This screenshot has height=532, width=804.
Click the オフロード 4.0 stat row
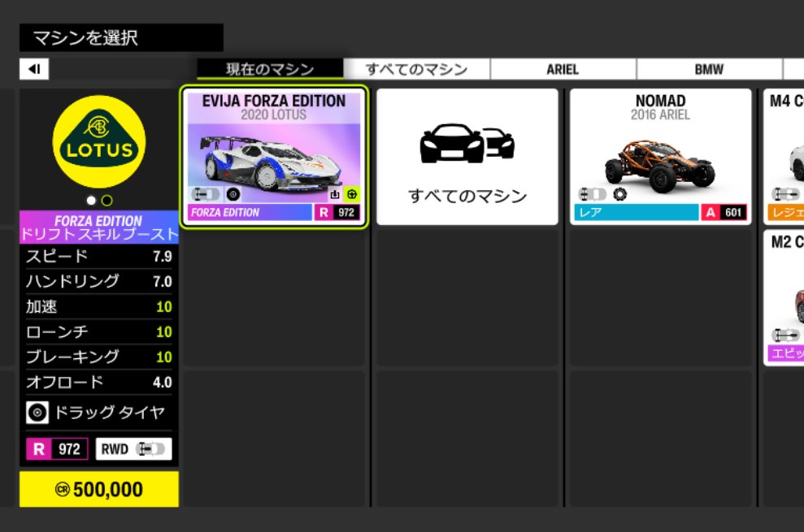(x=99, y=382)
